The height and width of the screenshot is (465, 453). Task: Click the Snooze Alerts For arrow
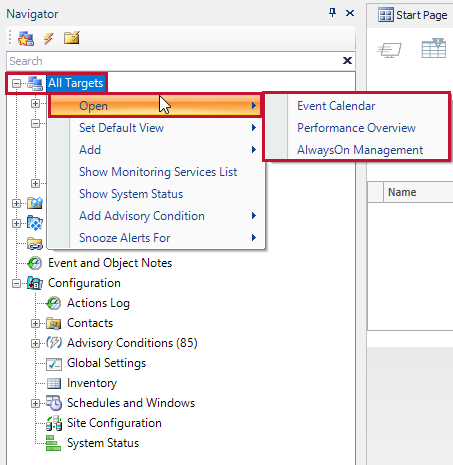click(x=254, y=238)
